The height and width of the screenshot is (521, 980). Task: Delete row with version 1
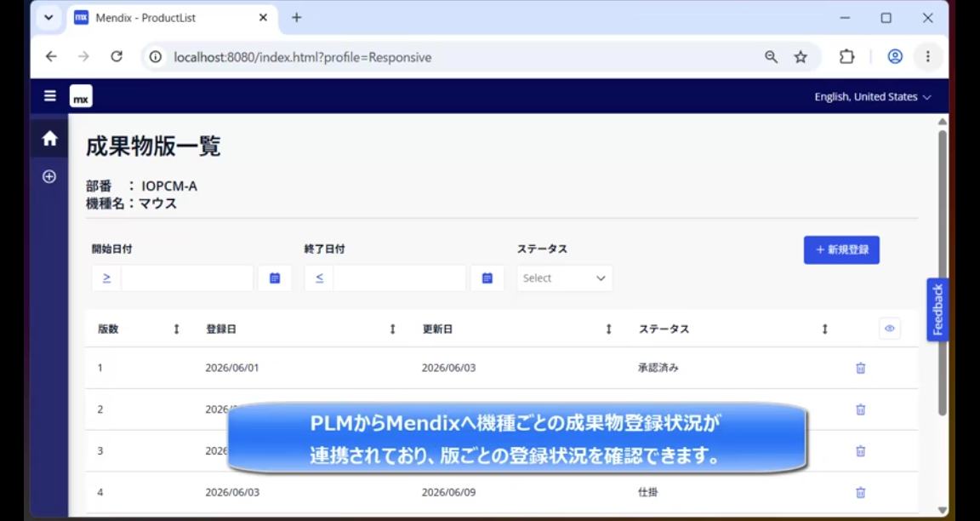point(861,368)
